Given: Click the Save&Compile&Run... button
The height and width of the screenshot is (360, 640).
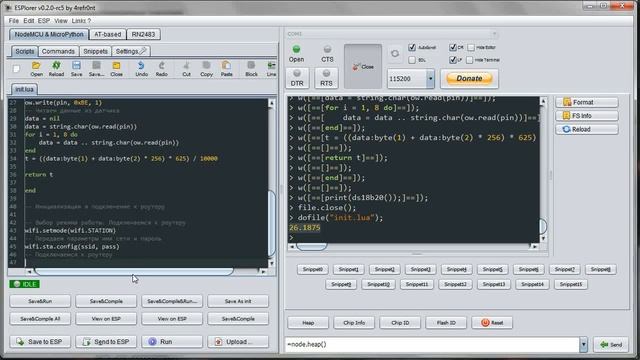Looking at the screenshot, I should (172, 301).
